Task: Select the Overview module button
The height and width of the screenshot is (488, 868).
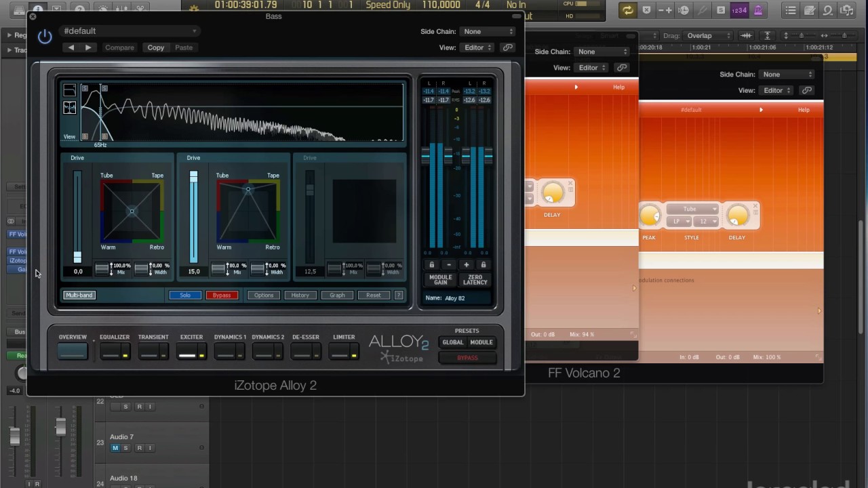Action: tap(73, 351)
